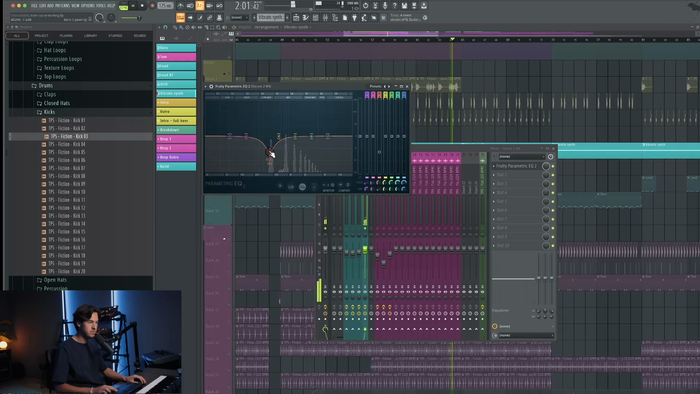Select sample TPS - Fiction - Kick 20
Screen dimensions: 700x394
(x=67, y=271)
